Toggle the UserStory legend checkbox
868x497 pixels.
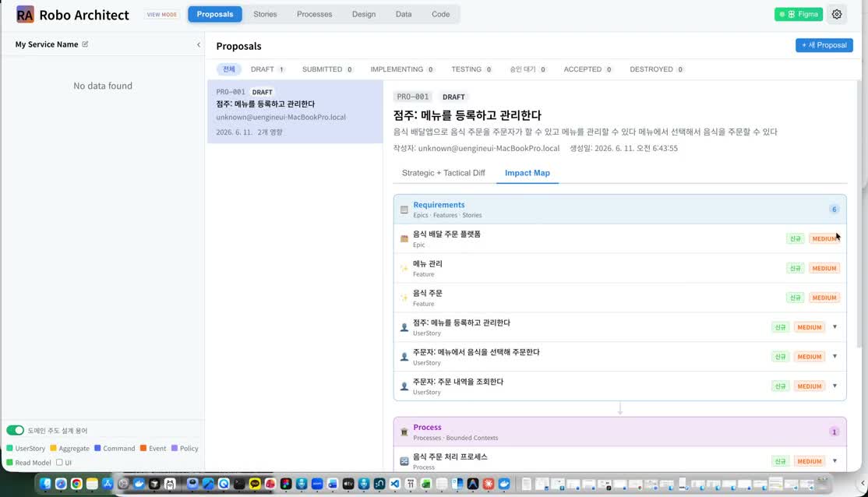point(9,448)
